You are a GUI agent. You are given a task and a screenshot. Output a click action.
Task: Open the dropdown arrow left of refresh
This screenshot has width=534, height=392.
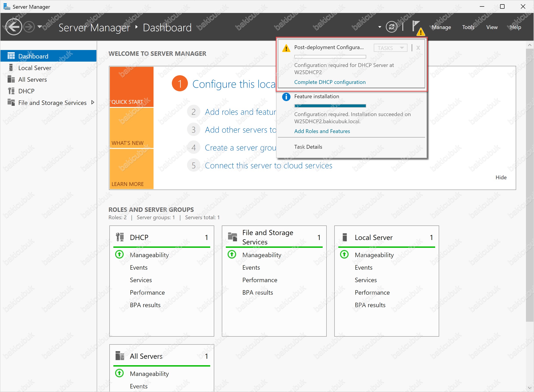point(380,27)
